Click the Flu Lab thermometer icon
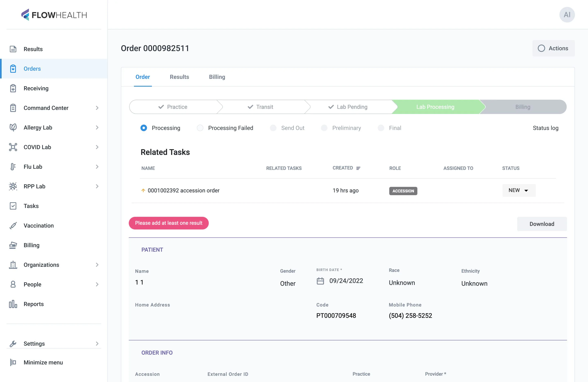The height and width of the screenshot is (382, 588). point(13,167)
